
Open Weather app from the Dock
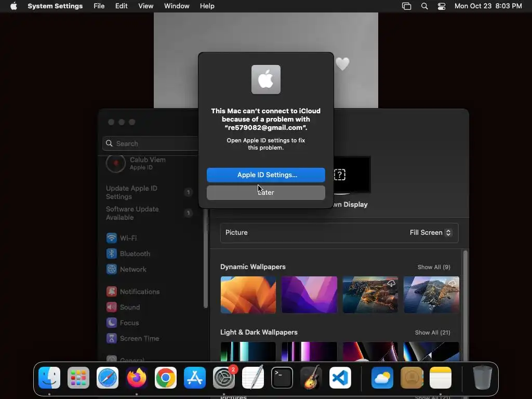[x=382, y=378]
